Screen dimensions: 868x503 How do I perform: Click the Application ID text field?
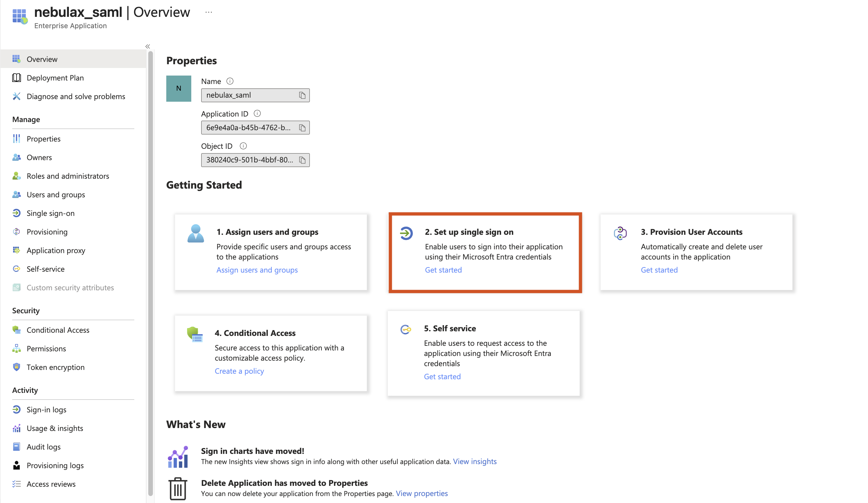click(x=255, y=127)
